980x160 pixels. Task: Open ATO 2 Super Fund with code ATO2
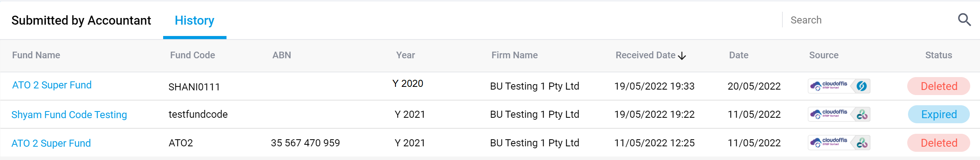pos(51,143)
